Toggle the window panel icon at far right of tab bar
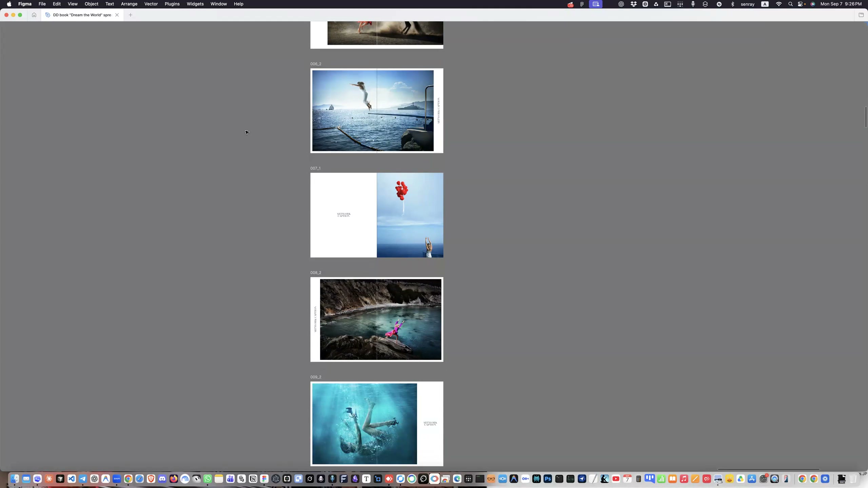Image resolution: width=868 pixels, height=488 pixels. coord(861,15)
